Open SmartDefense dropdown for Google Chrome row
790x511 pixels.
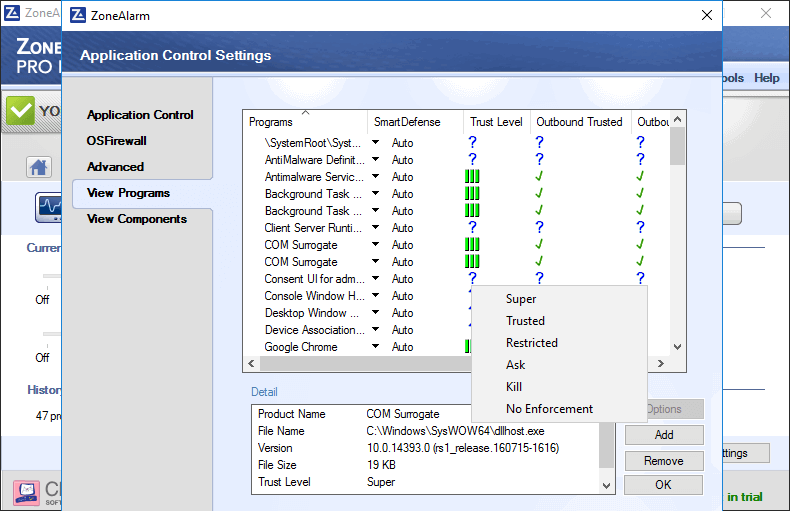coord(375,346)
